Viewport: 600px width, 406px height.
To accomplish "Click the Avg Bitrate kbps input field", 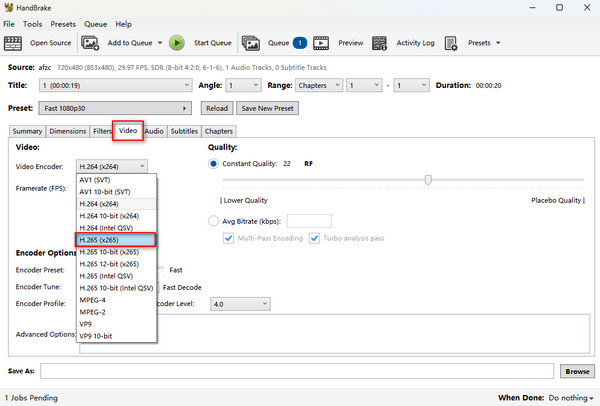I will tap(309, 221).
